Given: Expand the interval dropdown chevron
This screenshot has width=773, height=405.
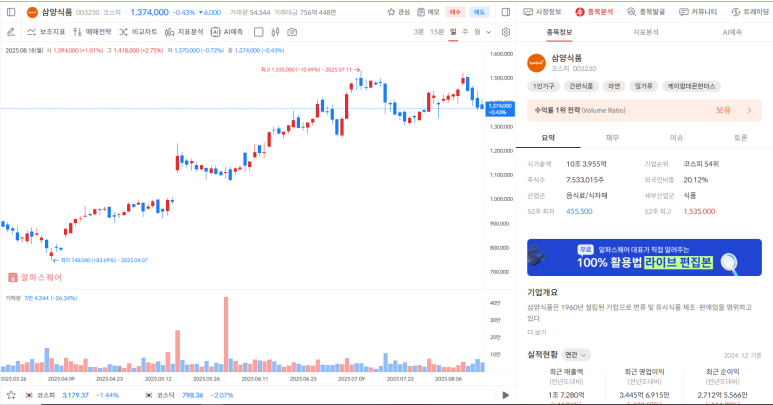Looking at the screenshot, I should [x=489, y=33].
